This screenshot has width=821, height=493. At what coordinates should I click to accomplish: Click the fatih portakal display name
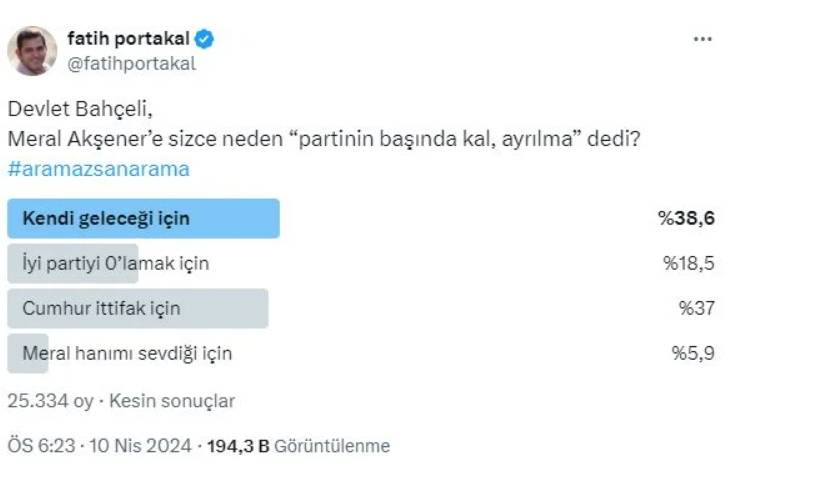128,39
